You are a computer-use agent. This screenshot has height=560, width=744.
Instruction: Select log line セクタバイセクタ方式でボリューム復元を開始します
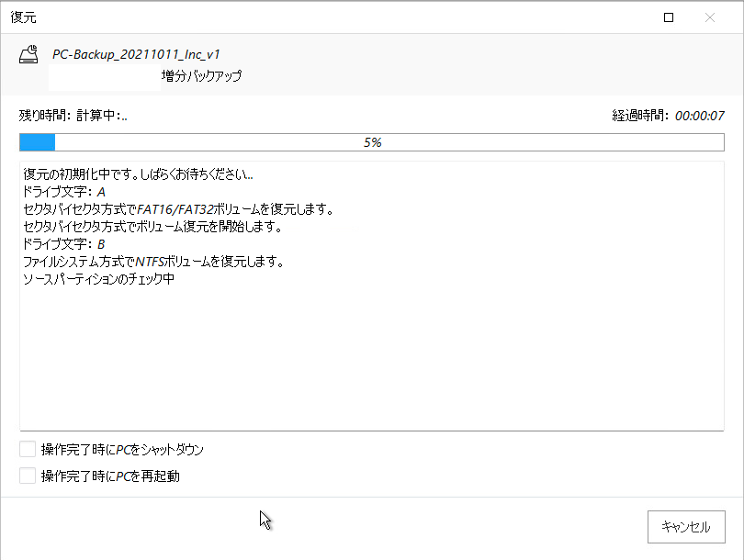[x=152, y=227]
